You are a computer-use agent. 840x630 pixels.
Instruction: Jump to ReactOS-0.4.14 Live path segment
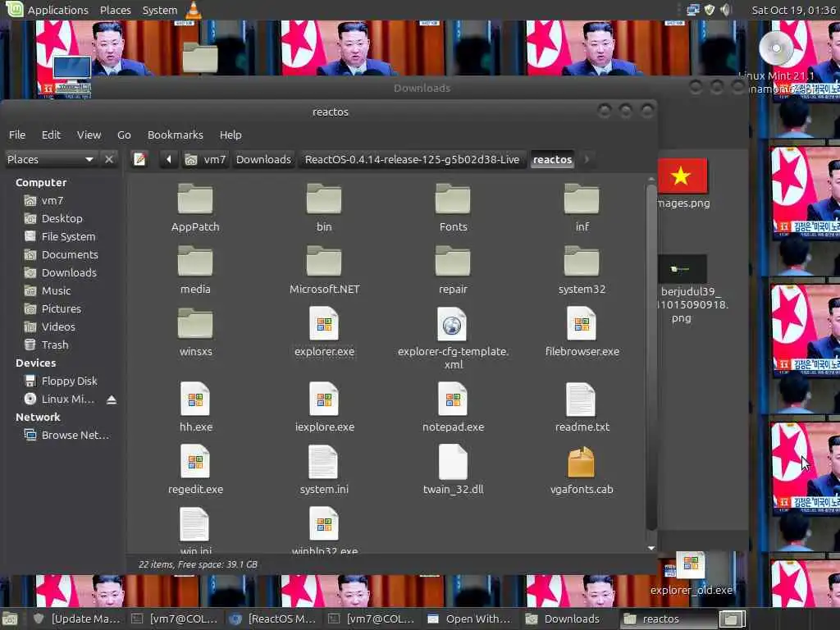pyautogui.click(x=412, y=159)
